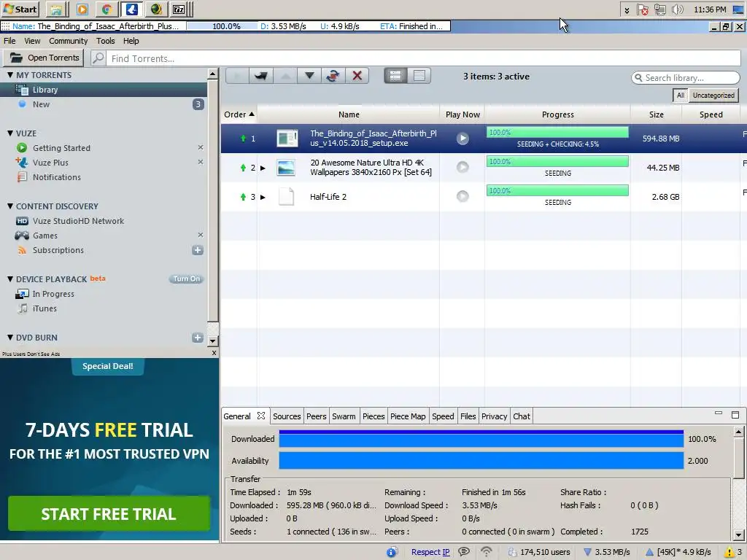This screenshot has width=747, height=560.
Task: Open the Library in sidebar
Action: 104,90
